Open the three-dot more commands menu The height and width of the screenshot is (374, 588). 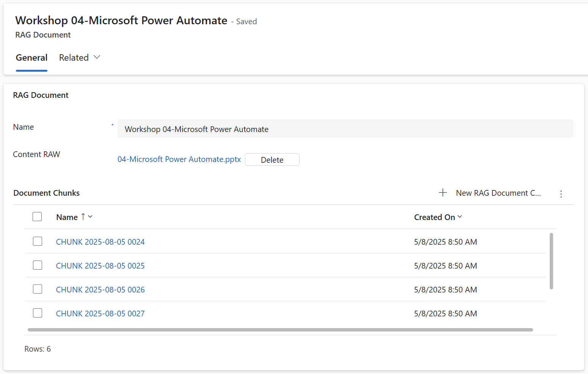pos(561,194)
